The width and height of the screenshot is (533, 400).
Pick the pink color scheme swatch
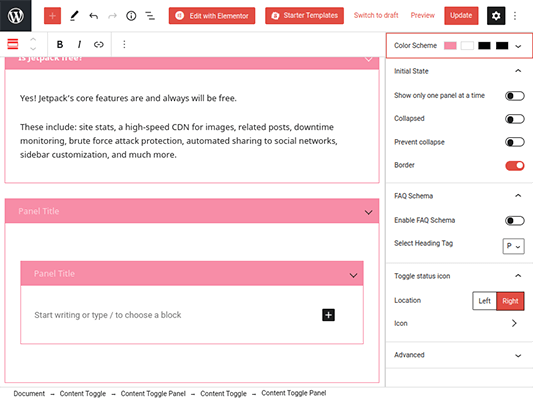[x=450, y=46]
